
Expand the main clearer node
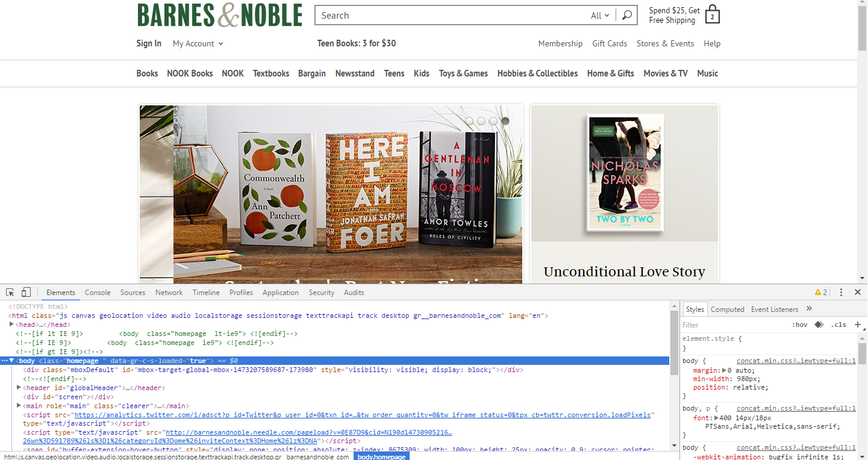(19, 406)
